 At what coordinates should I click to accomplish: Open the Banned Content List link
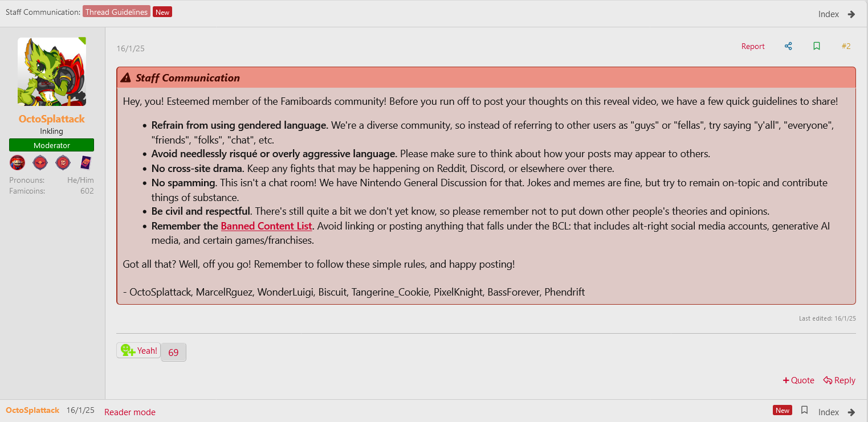point(266,226)
